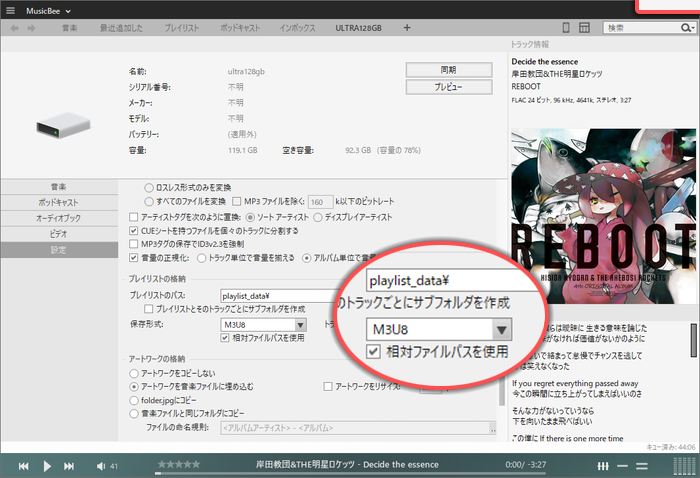Toggle CUEシート track split checkbox
Viewport: 700px width, 478px height.
[133, 231]
